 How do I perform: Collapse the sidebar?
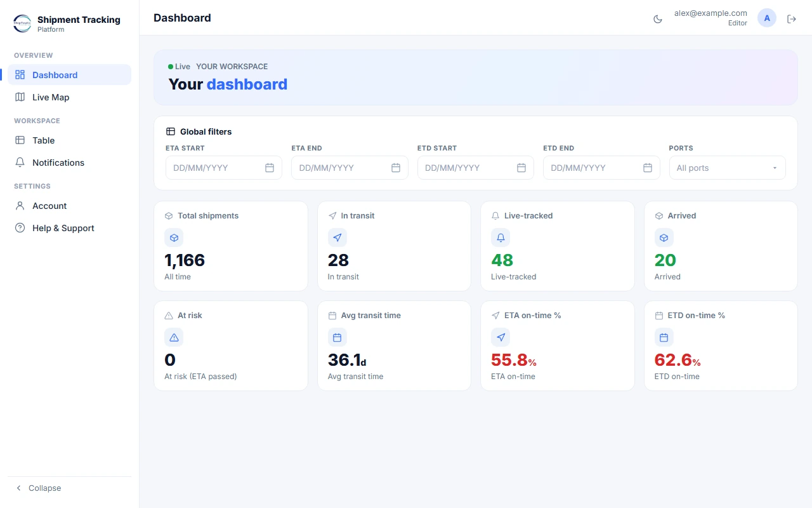coord(69,488)
